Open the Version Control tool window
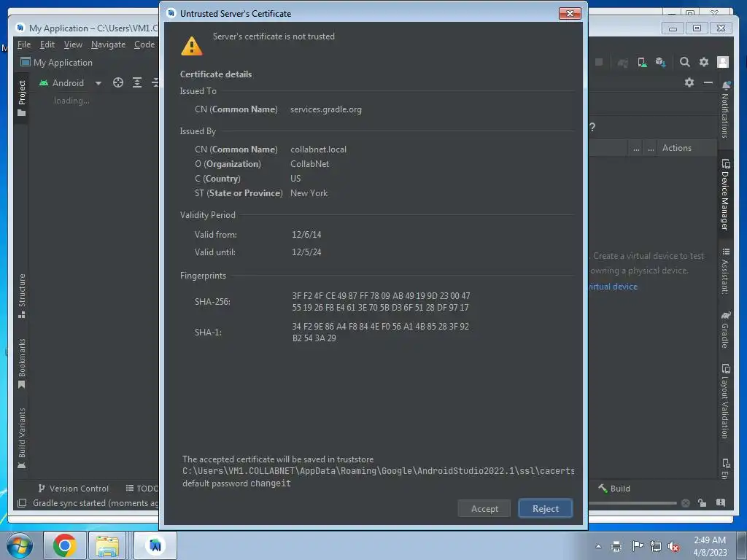Image resolution: width=747 pixels, height=560 pixels. click(74, 489)
